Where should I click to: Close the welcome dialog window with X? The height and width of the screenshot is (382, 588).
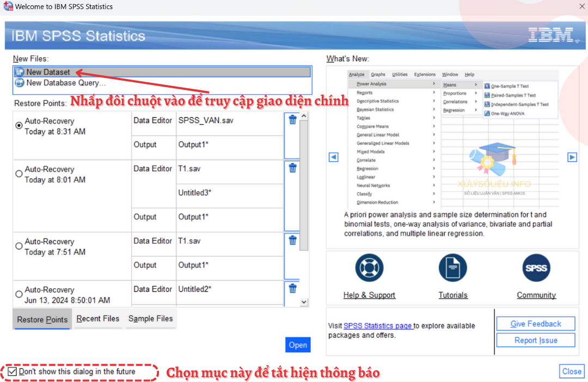click(x=581, y=6)
